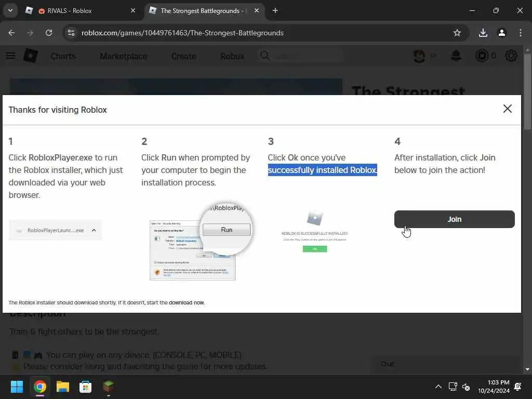Open Microsoft Store from the taskbar
This screenshot has height=399, width=532.
click(85, 387)
